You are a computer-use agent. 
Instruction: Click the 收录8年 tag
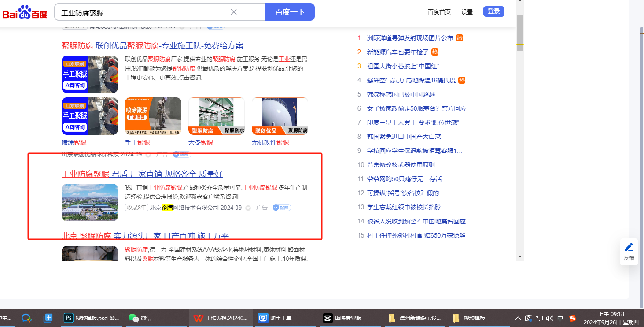click(x=136, y=208)
